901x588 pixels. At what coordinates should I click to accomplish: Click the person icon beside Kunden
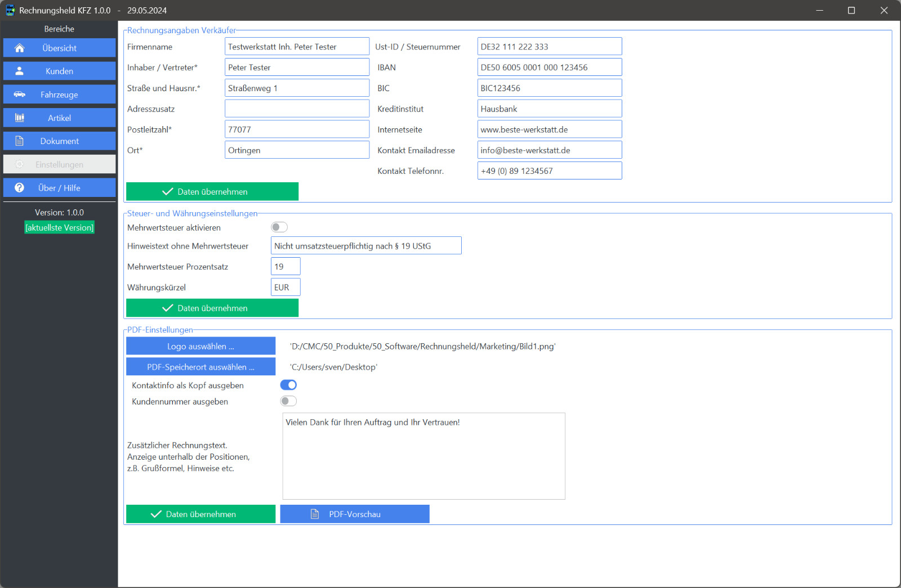point(19,71)
